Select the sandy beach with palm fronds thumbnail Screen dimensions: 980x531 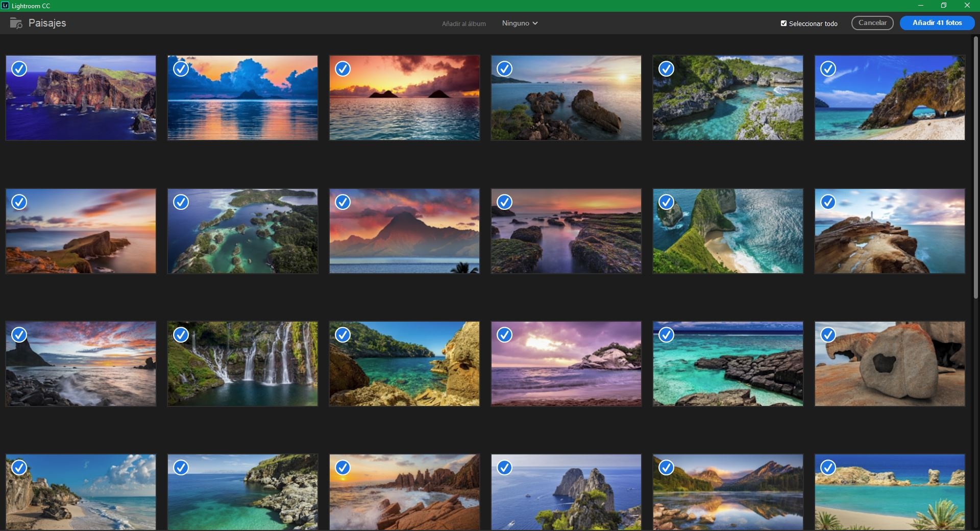tap(890, 493)
